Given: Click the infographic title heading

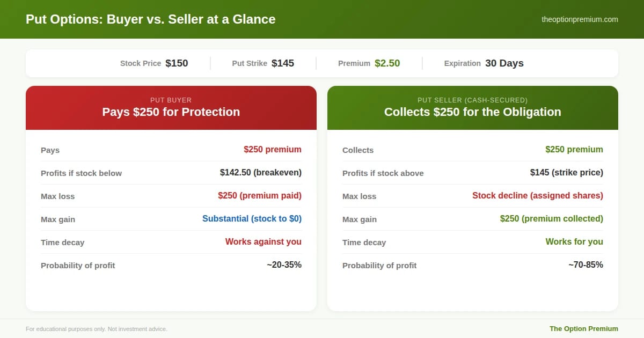Looking at the screenshot, I should (150, 19).
